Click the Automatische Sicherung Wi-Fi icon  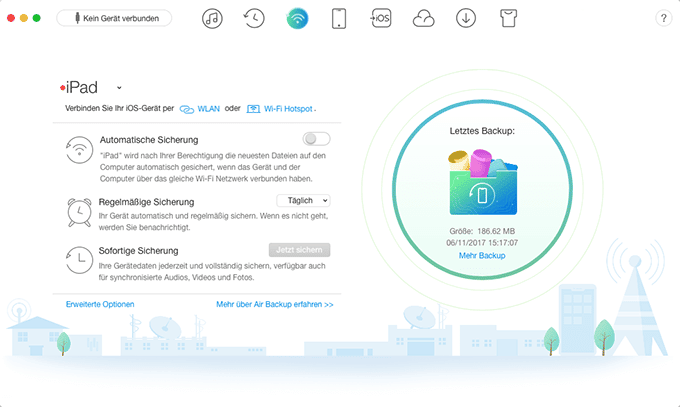click(79, 150)
